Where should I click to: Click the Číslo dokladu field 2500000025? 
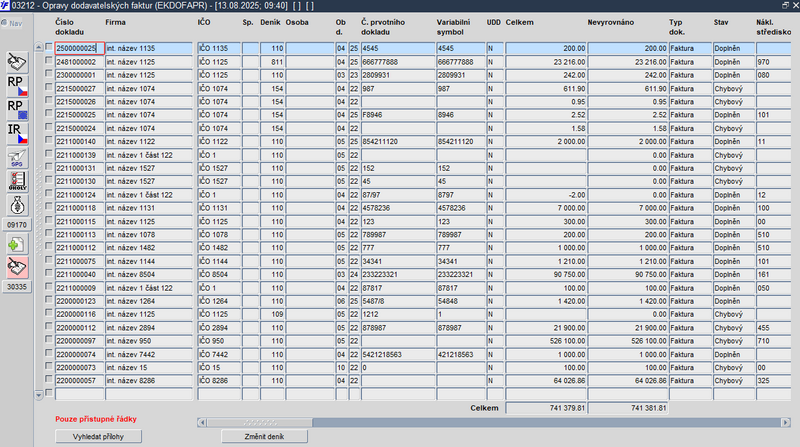pos(79,48)
